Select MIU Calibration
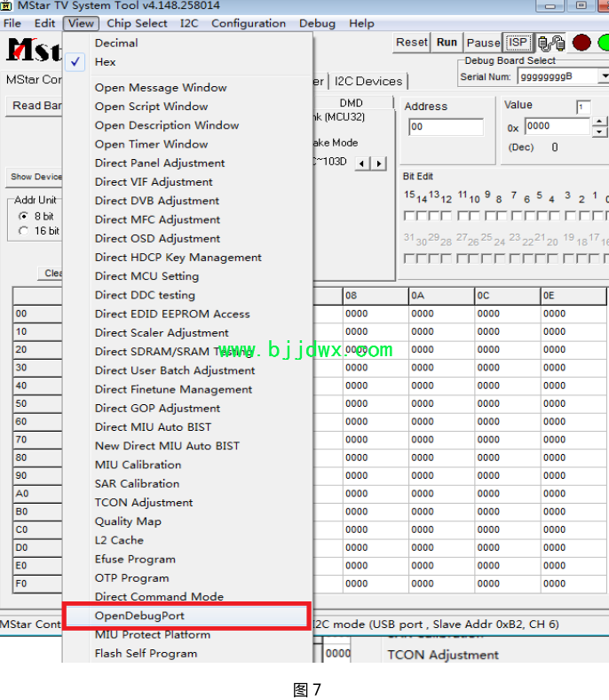 pos(187,465)
